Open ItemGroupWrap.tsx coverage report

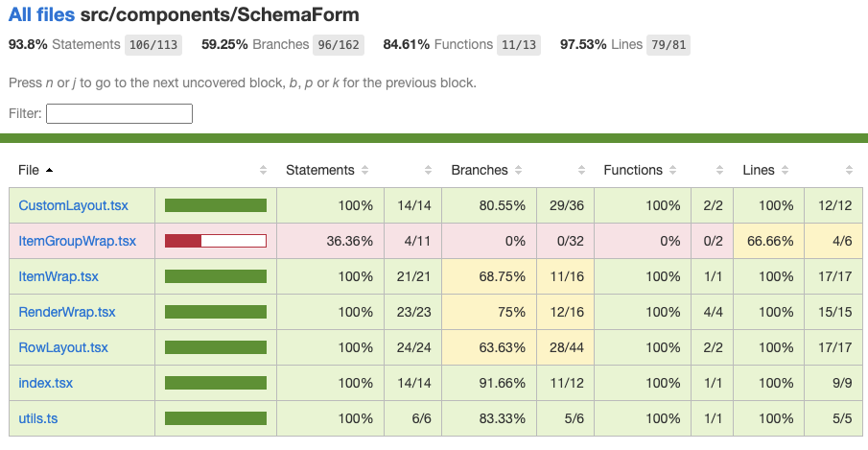pos(77,241)
